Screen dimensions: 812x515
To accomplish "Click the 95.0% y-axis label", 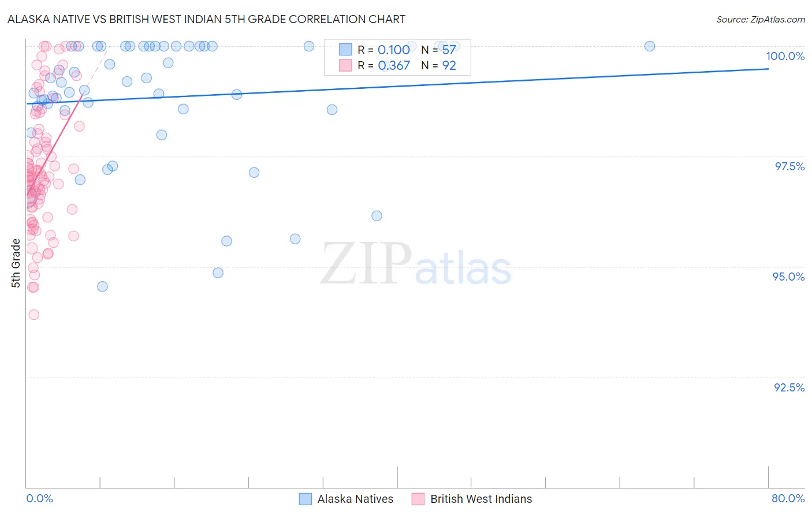I will tap(788, 277).
